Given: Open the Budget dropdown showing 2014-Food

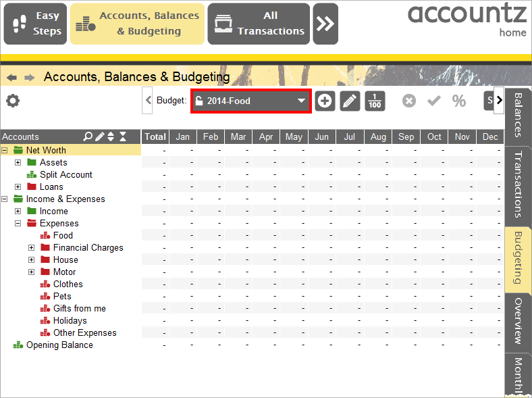Looking at the screenshot, I should [x=251, y=101].
